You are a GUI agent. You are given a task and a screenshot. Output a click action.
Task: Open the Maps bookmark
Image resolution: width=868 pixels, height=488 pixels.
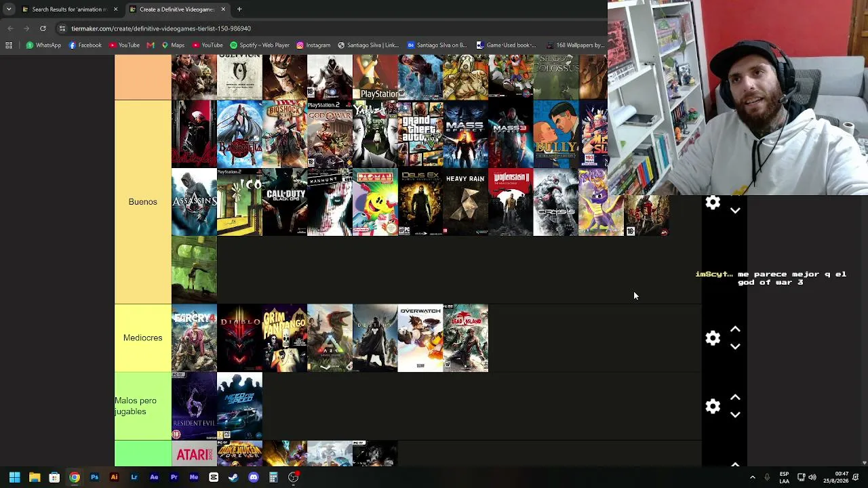[173, 45]
